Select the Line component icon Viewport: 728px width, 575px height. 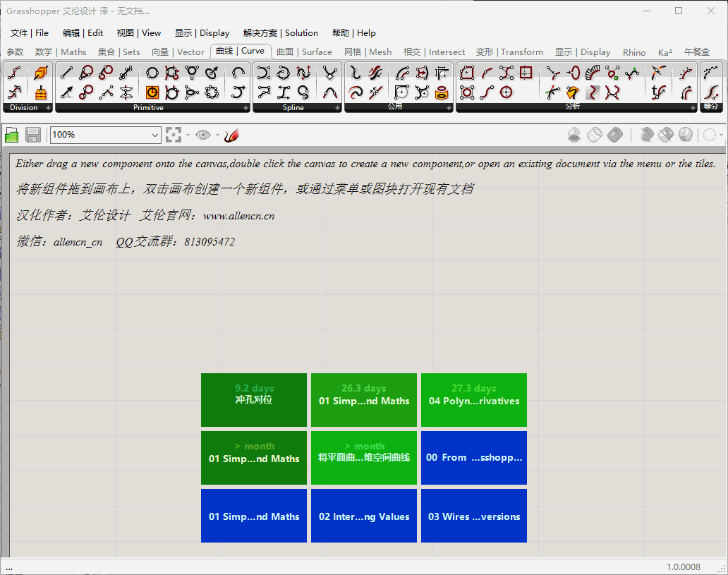[66, 73]
